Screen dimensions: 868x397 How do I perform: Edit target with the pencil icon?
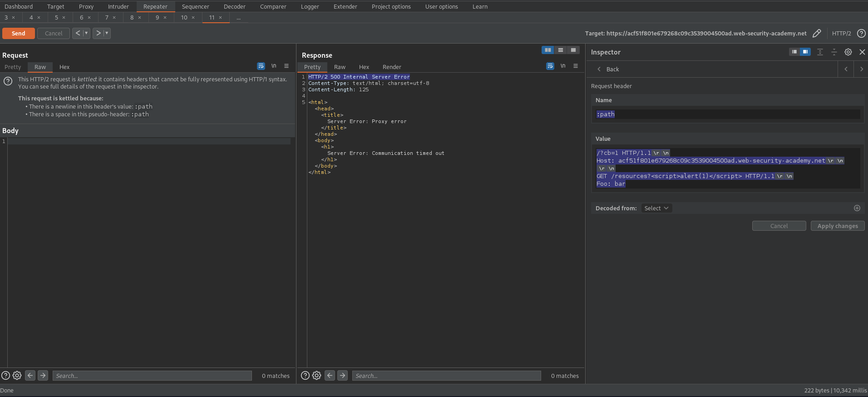pyautogui.click(x=817, y=33)
